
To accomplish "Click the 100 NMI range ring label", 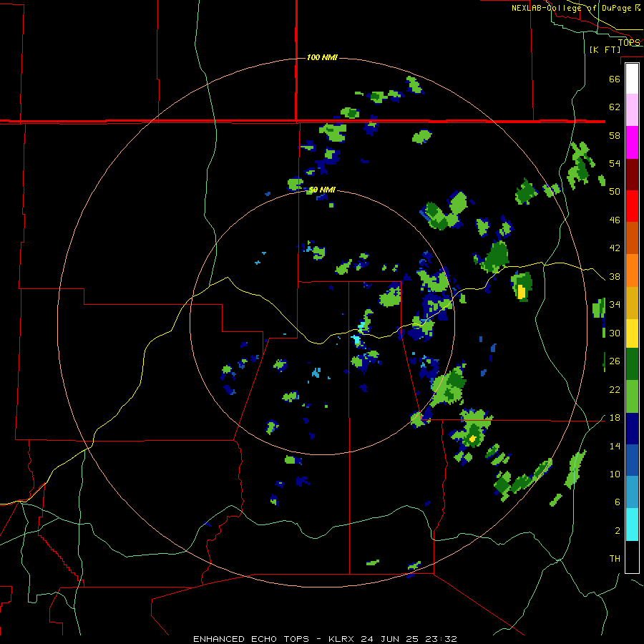I will coord(322,57).
